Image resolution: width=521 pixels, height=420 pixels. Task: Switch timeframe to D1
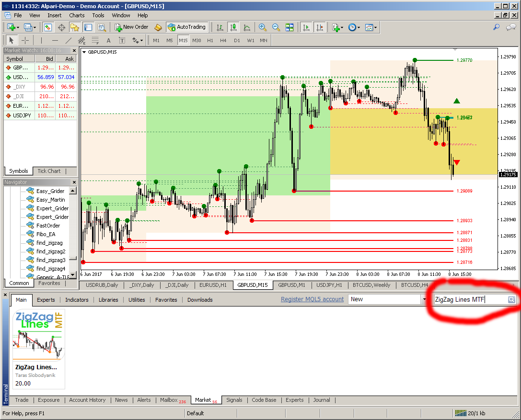[237, 41]
